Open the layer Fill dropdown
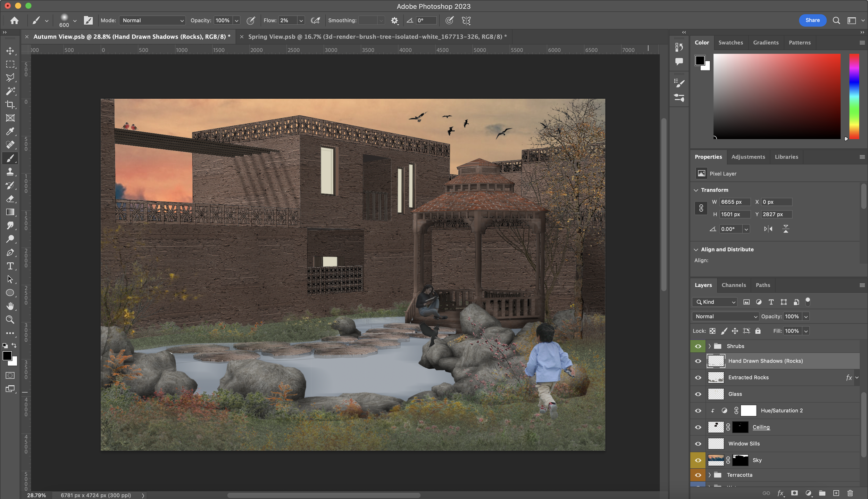868x499 pixels. (806, 331)
